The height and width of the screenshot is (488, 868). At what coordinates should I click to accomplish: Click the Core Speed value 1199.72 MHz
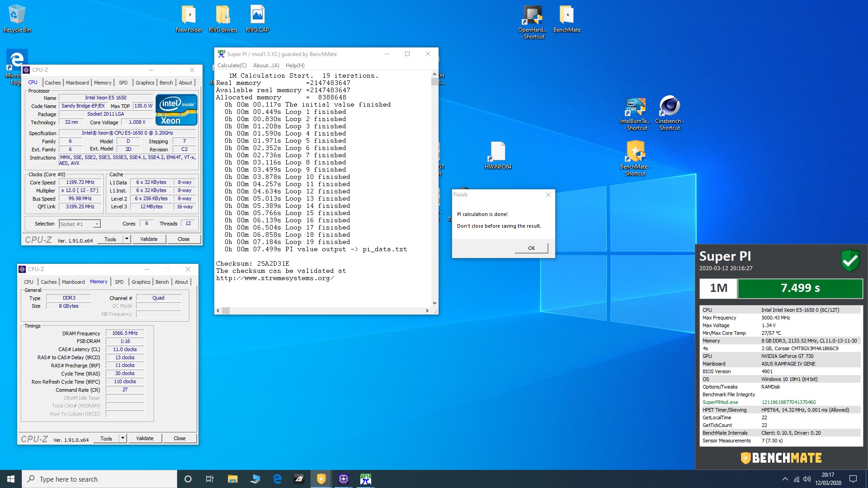(80, 183)
